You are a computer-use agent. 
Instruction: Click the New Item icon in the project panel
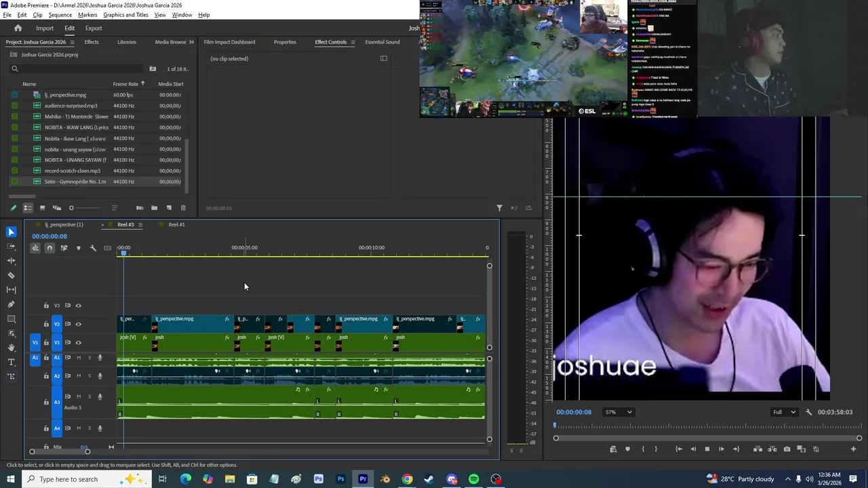(169, 208)
